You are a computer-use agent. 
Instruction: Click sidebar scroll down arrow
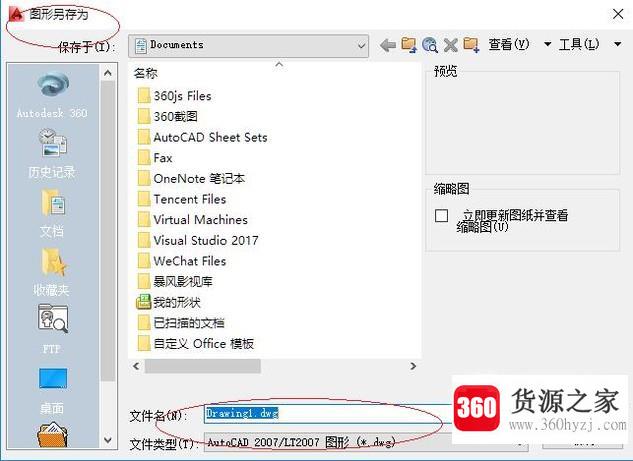pyautogui.click(x=108, y=440)
